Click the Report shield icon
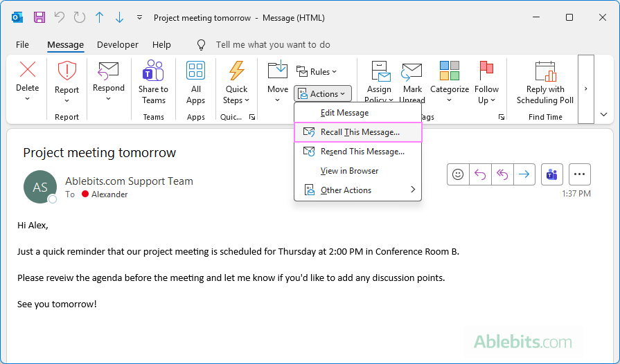This screenshot has height=364, width=620. [67, 71]
